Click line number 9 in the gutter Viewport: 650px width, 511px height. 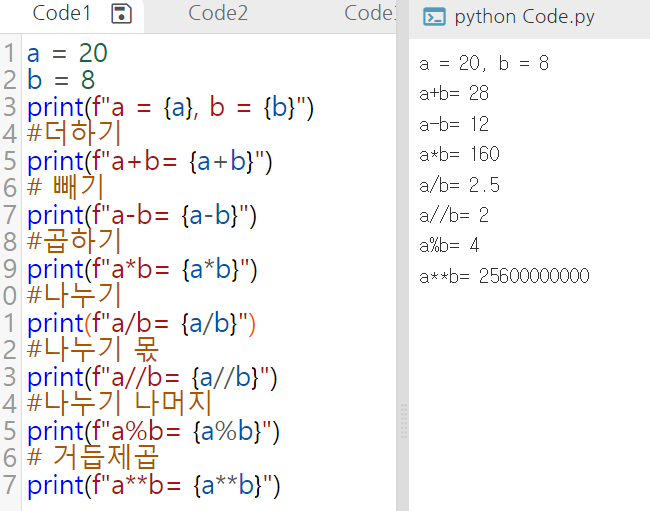10,269
